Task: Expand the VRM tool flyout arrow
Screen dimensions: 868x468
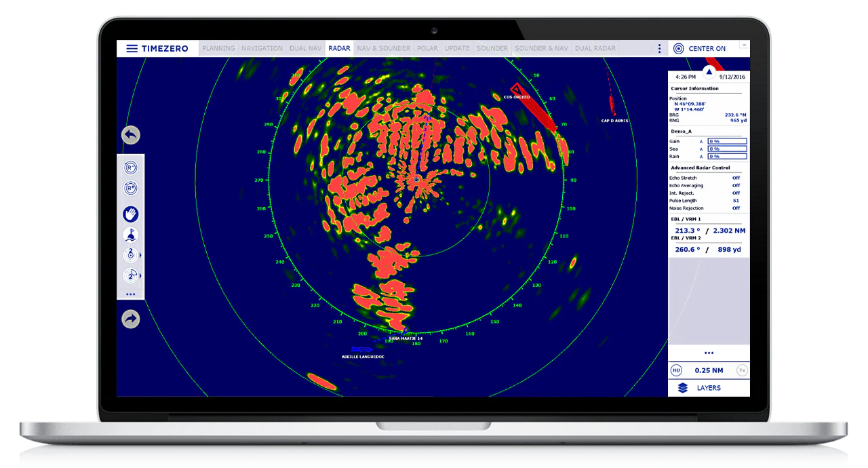Action: (141, 255)
